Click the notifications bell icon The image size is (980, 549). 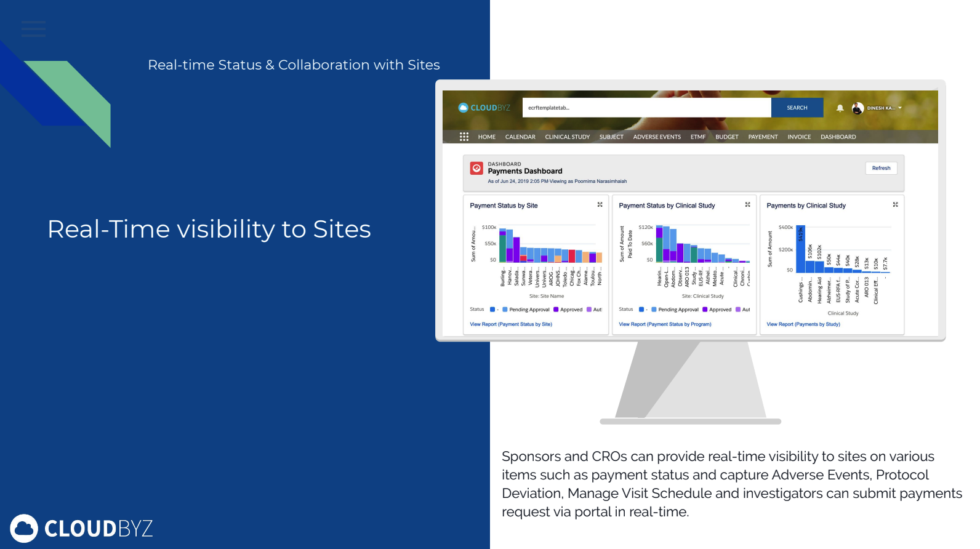coord(840,108)
